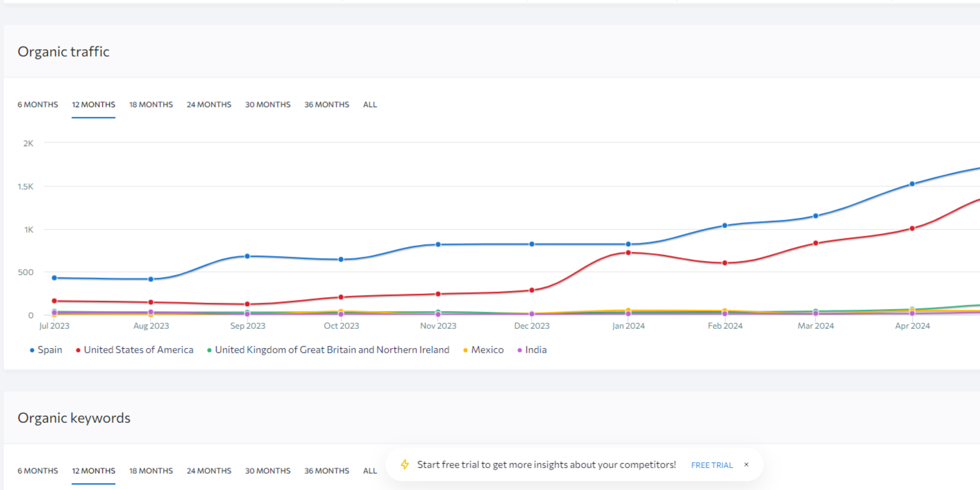Select 6 MONTHS tab in Organic traffic
The height and width of the screenshot is (490, 980).
pos(38,105)
